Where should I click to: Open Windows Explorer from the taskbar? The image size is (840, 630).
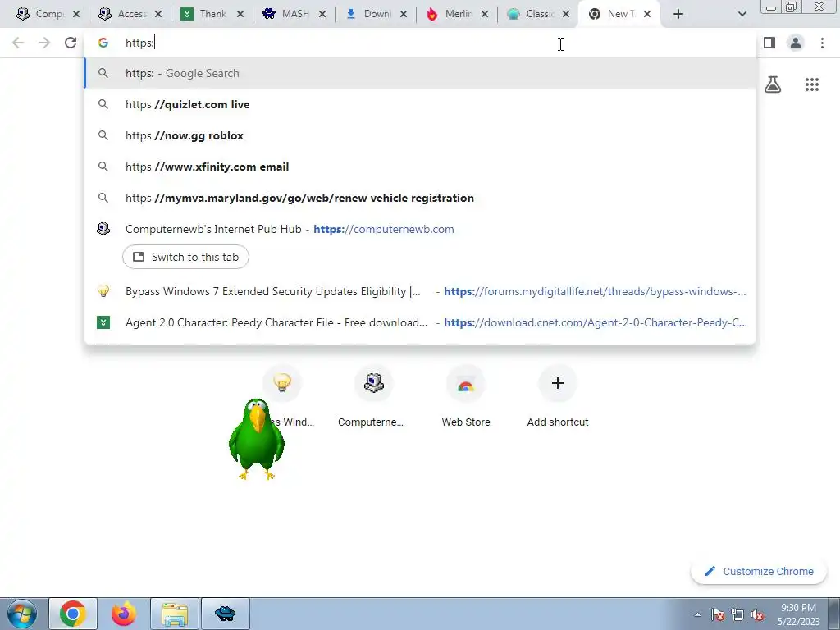[175, 614]
